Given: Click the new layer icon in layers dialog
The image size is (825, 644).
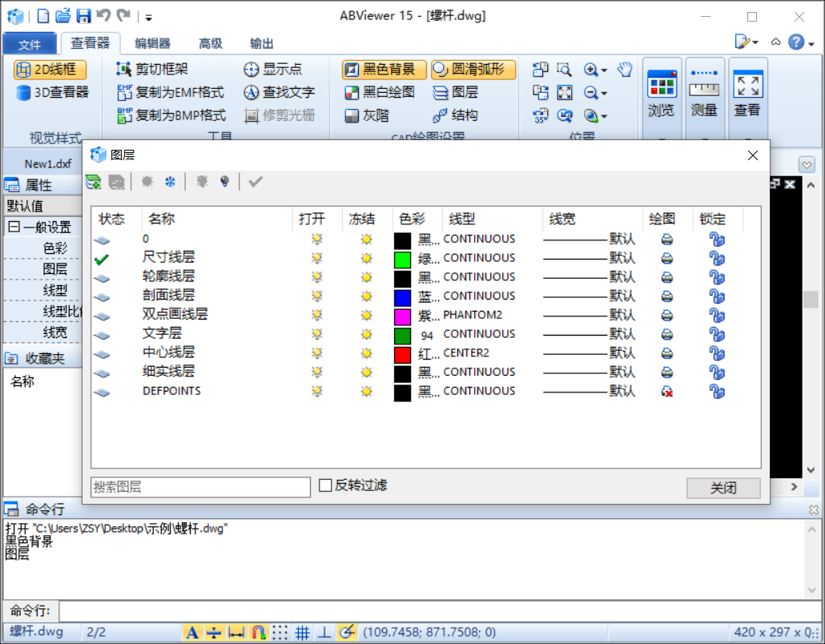Looking at the screenshot, I should coord(94,182).
